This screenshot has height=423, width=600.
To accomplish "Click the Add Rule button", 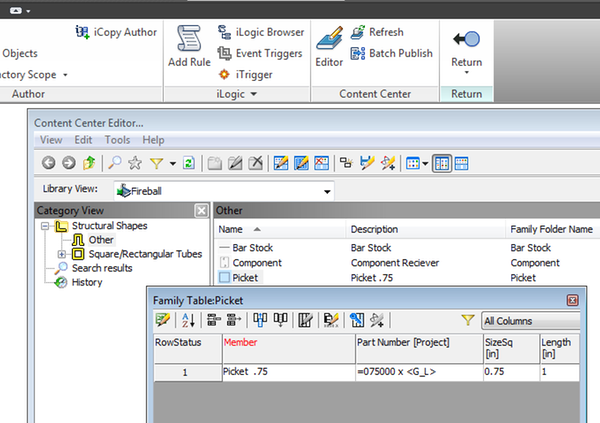I will [189, 46].
